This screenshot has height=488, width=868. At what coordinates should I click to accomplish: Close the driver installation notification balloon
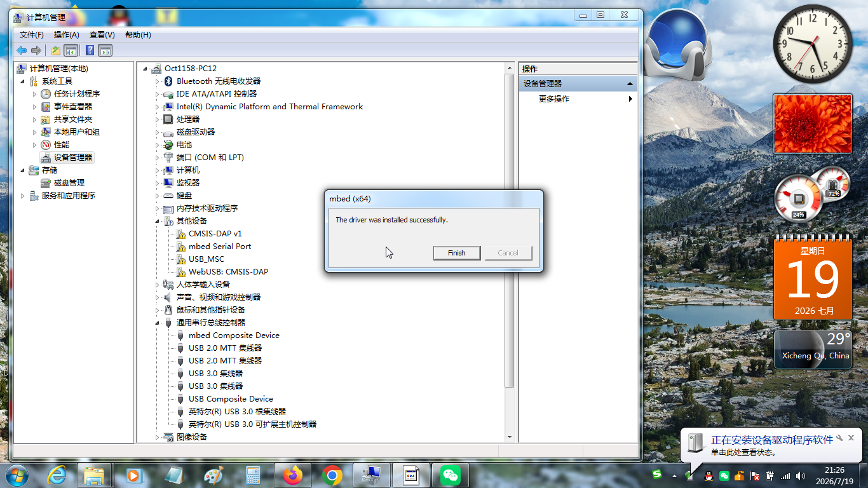(851, 438)
